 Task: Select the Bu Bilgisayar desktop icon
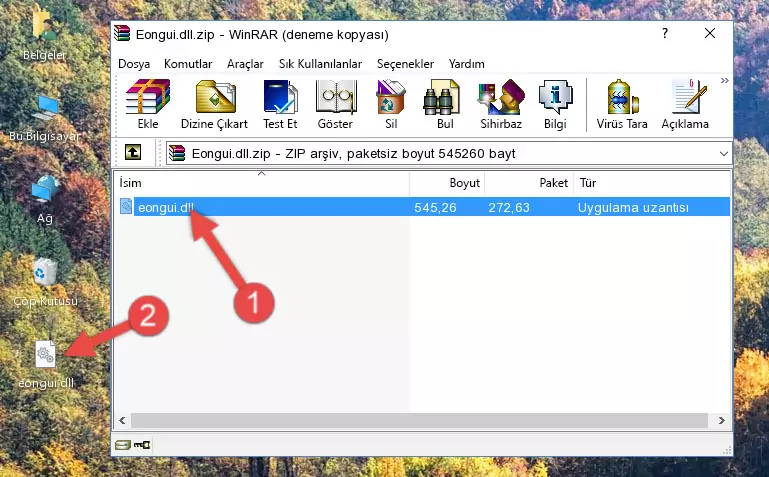point(45,117)
